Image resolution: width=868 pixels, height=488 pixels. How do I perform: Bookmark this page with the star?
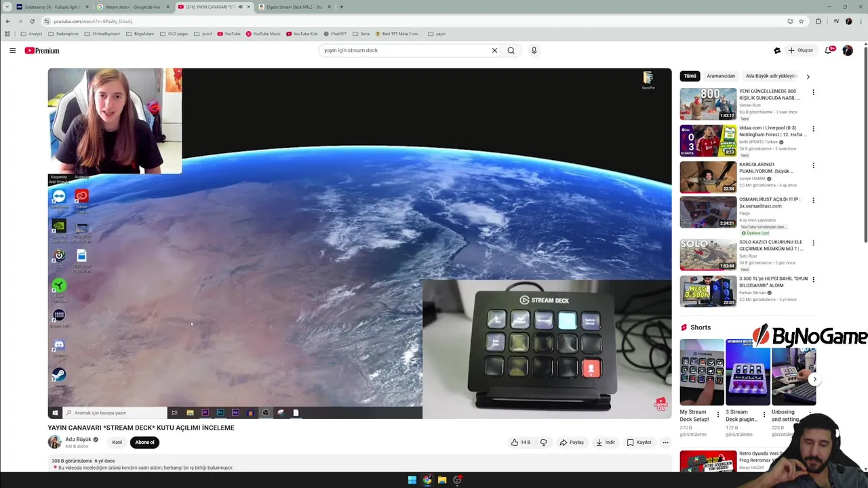[x=801, y=21]
